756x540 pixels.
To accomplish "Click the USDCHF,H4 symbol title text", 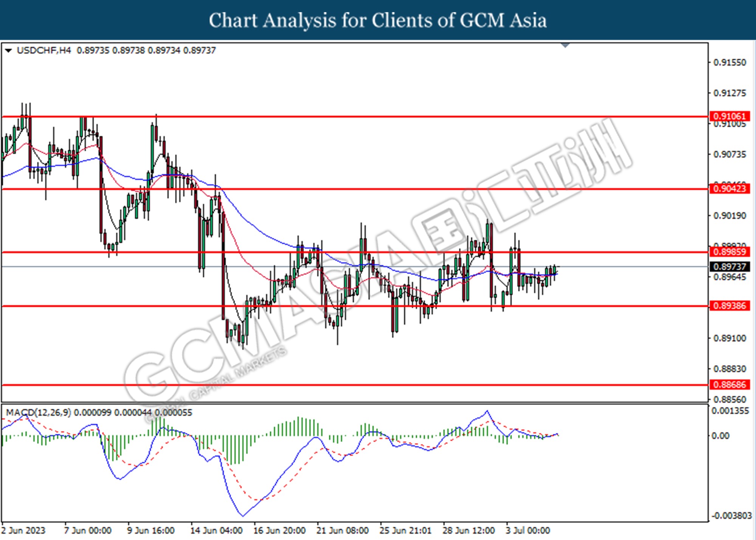I will click(x=44, y=50).
